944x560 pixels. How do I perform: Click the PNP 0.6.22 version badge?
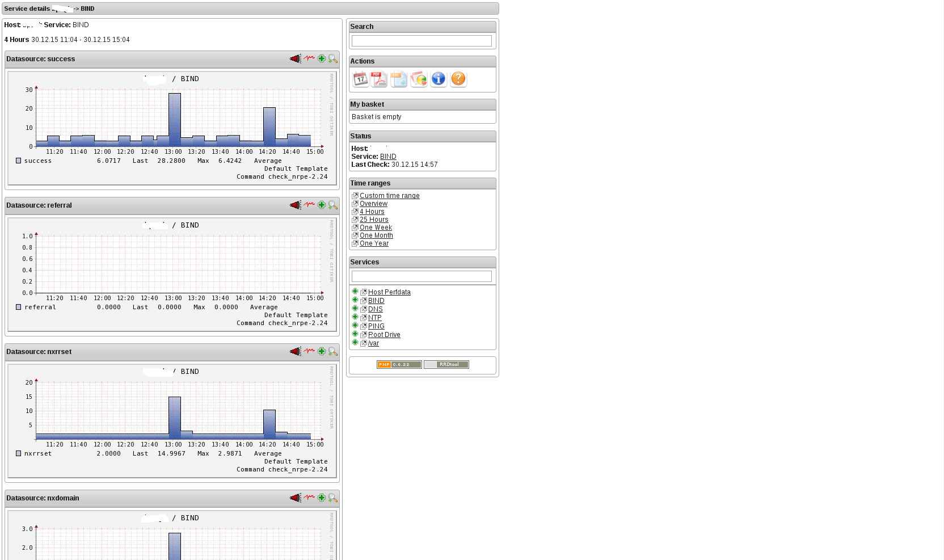(399, 365)
